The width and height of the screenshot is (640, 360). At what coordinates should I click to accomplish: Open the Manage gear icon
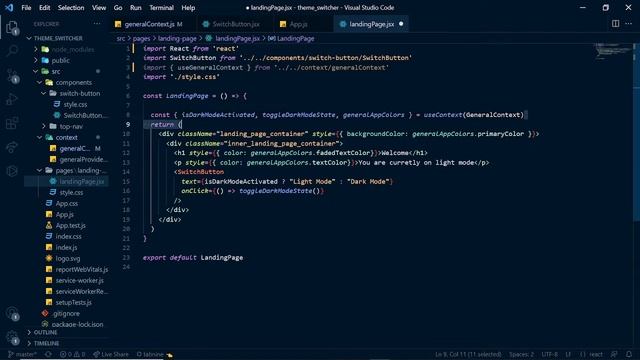[12, 337]
